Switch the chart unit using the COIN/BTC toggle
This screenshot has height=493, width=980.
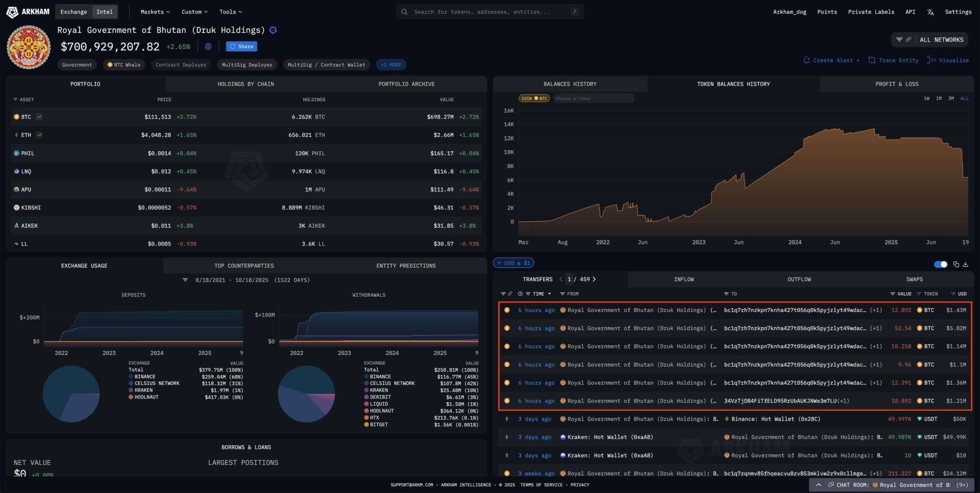tap(534, 98)
